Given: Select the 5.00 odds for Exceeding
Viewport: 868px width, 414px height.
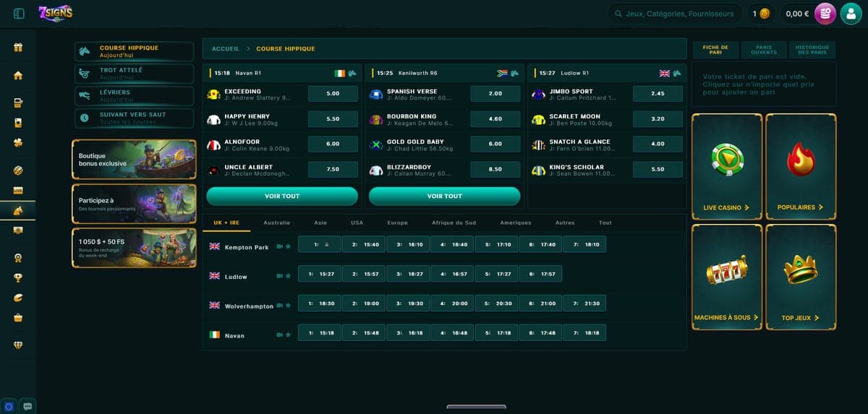Looking at the screenshot, I should [333, 94].
